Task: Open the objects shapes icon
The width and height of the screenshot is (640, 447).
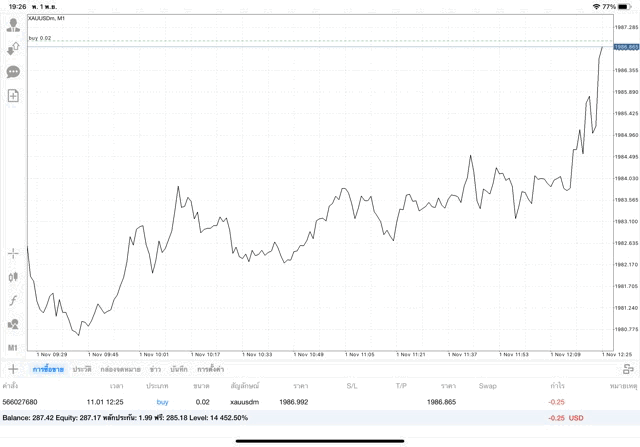Action: click(13, 324)
